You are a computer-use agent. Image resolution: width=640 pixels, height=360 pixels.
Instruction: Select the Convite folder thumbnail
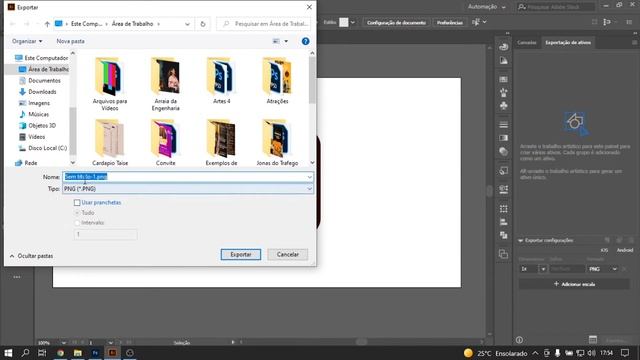(165, 139)
